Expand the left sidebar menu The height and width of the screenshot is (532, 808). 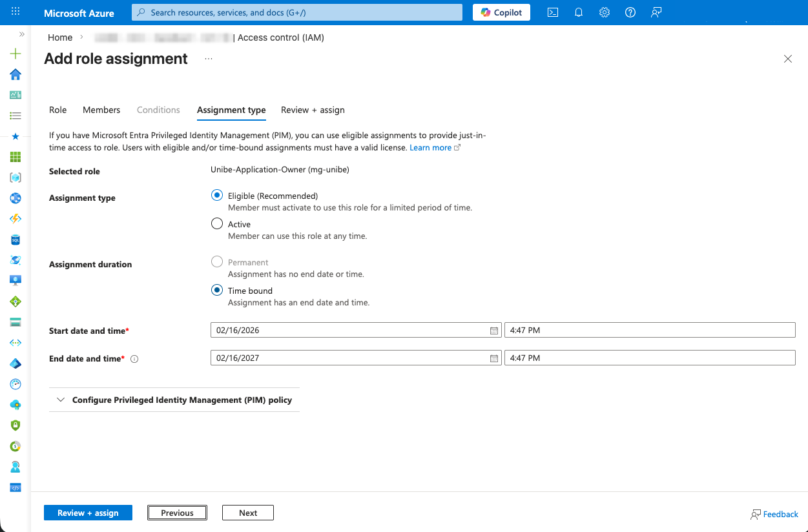point(21,34)
